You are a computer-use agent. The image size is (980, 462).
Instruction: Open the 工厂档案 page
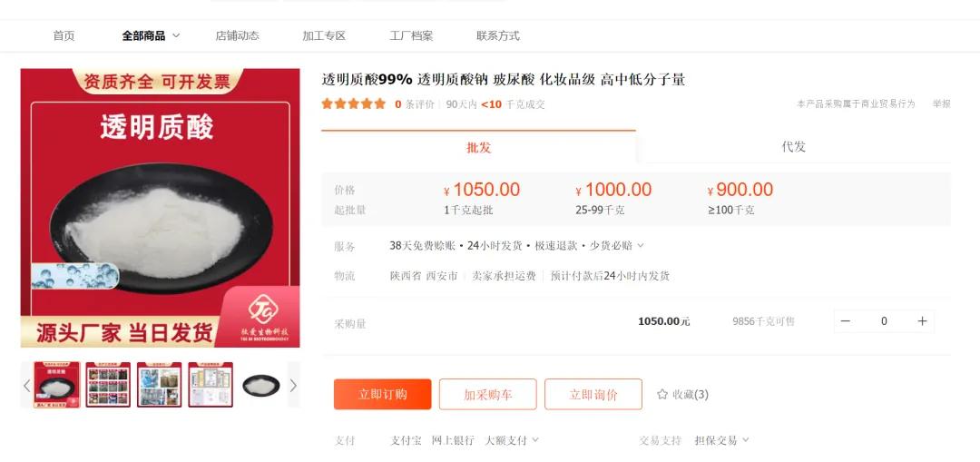click(411, 35)
